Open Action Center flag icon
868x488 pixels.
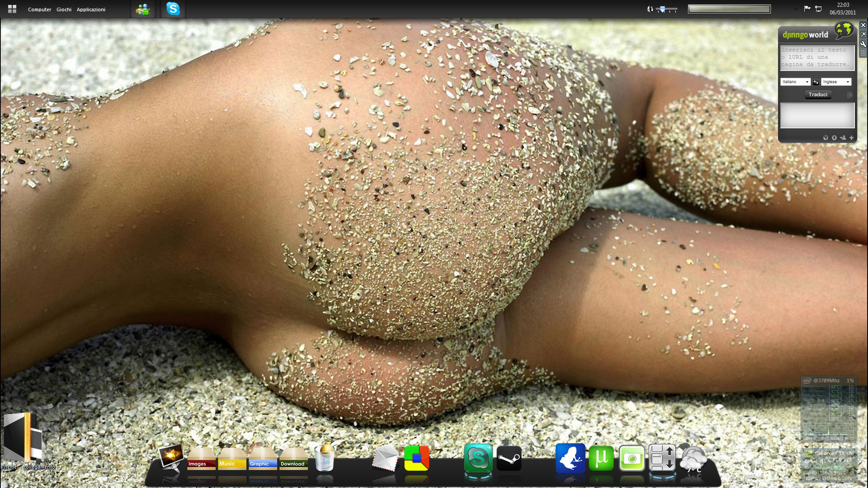tap(807, 9)
